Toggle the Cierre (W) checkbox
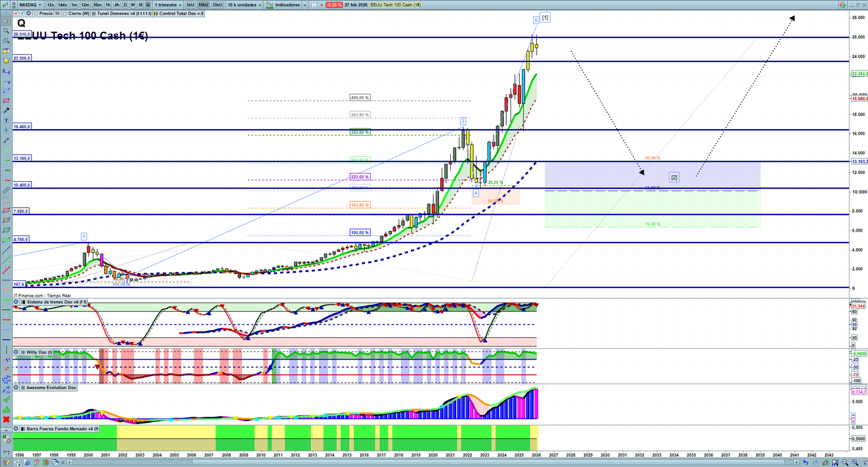The width and height of the screenshot is (868, 467). point(65,14)
